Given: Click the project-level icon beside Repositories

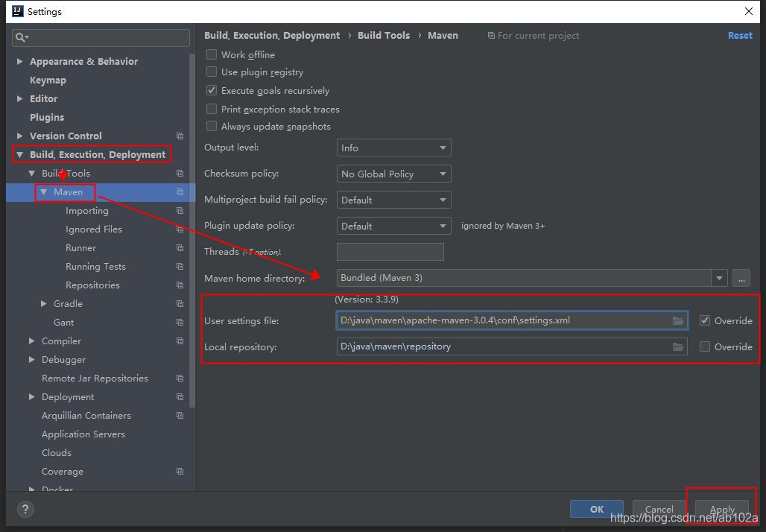Looking at the screenshot, I should pyautogui.click(x=180, y=285).
